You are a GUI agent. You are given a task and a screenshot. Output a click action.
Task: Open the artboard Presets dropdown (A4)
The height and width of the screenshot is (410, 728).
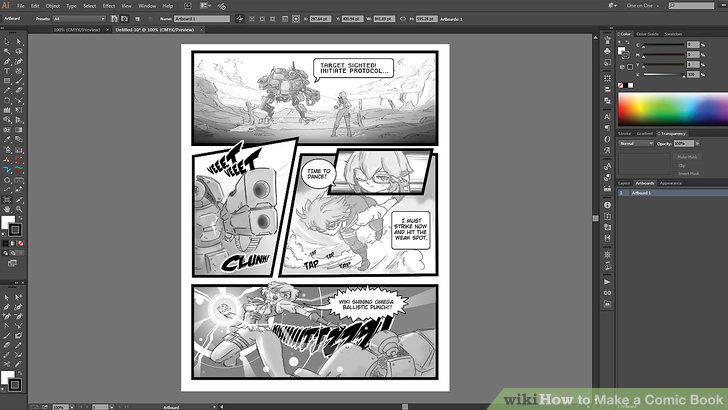[79, 19]
